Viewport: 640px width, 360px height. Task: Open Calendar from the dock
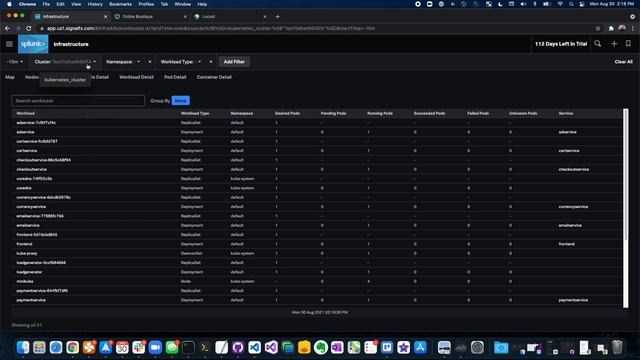tap(122, 347)
